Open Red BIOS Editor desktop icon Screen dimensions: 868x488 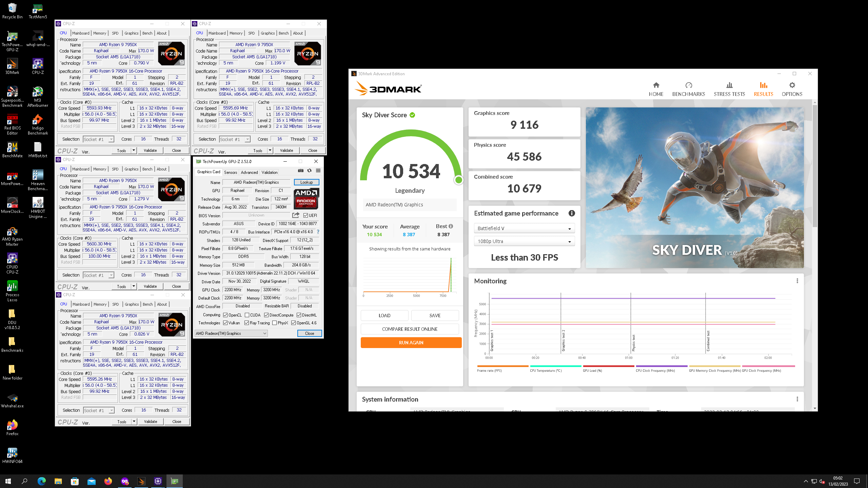tap(12, 125)
